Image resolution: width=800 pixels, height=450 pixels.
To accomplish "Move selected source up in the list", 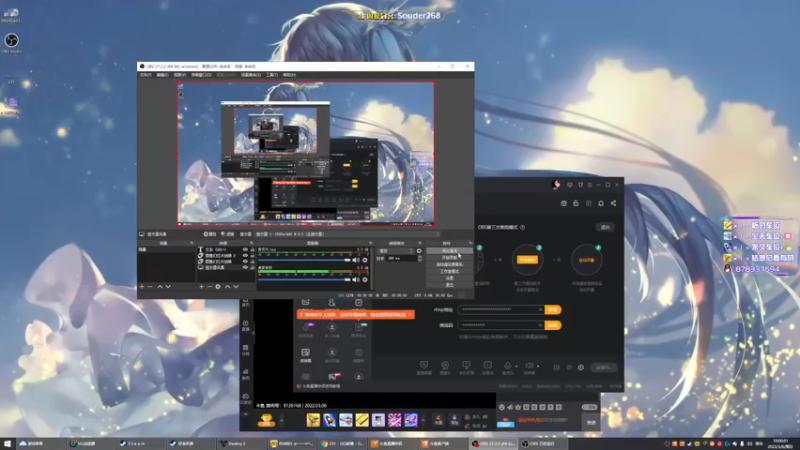I will 228,287.
